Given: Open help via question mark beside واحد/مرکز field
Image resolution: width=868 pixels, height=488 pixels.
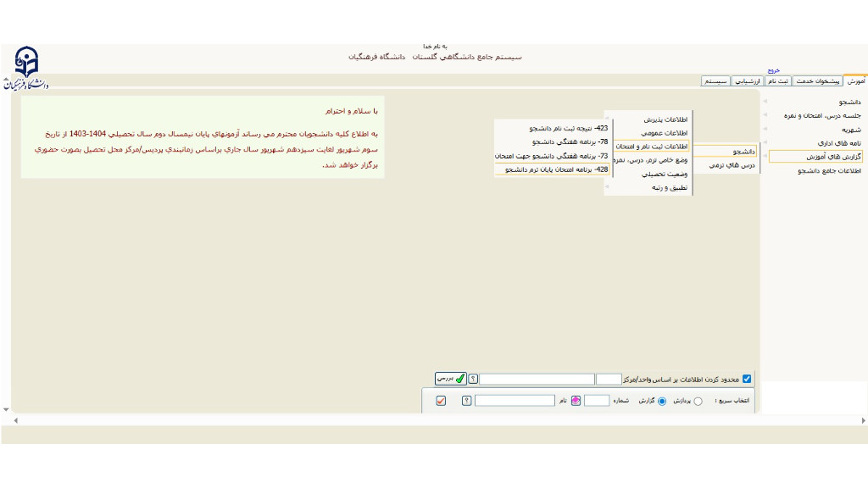Looking at the screenshot, I should pos(473,378).
